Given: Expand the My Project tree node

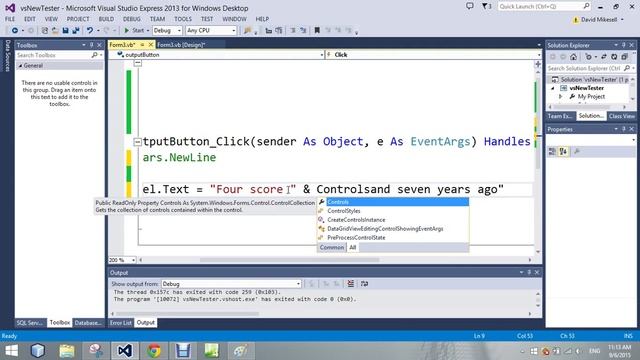Looking at the screenshot, I should click(560, 97).
